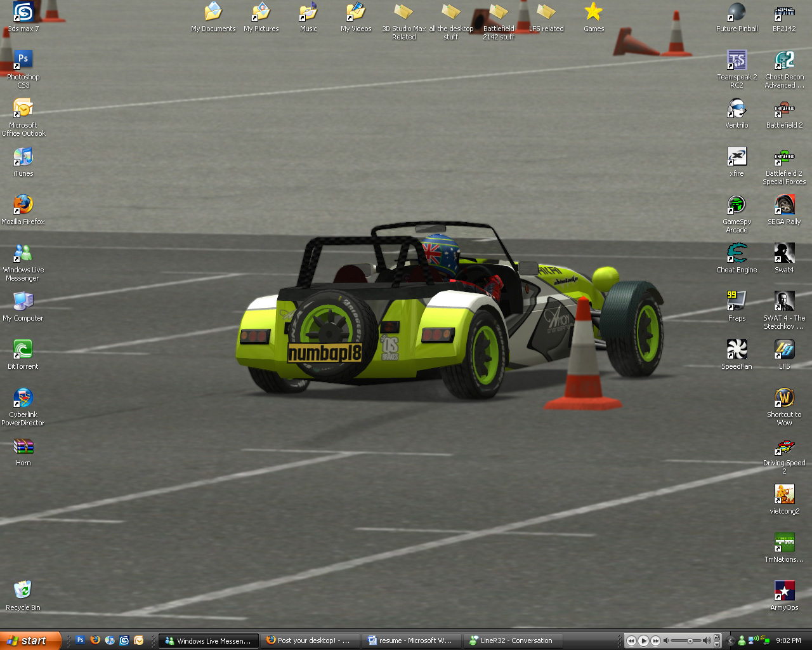
Task: Launch 3ds max from Quick Launch bar
Action: pos(124,640)
